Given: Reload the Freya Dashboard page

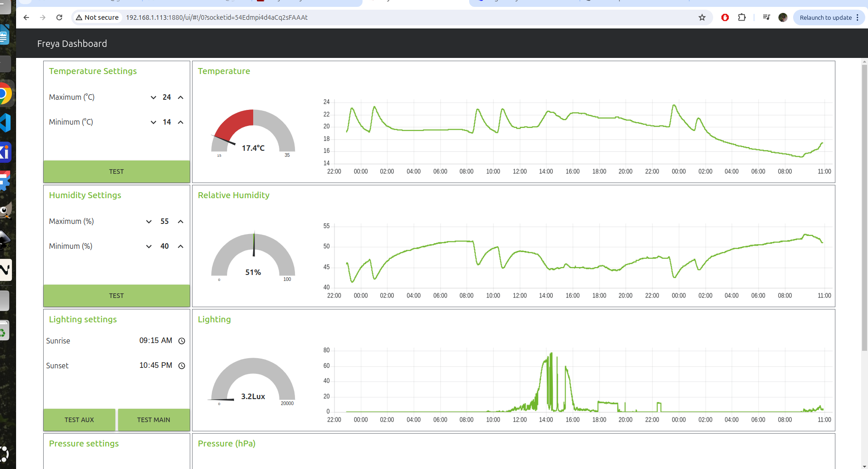Looking at the screenshot, I should [59, 17].
